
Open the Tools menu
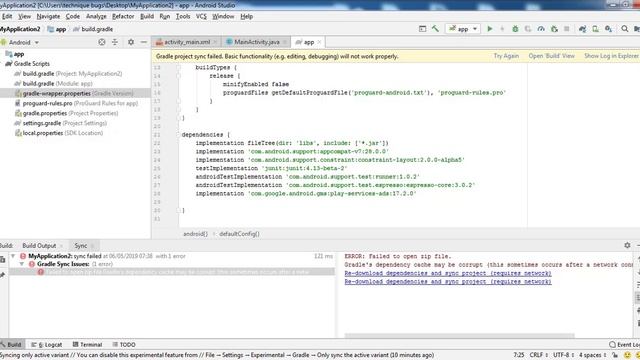tap(183, 16)
